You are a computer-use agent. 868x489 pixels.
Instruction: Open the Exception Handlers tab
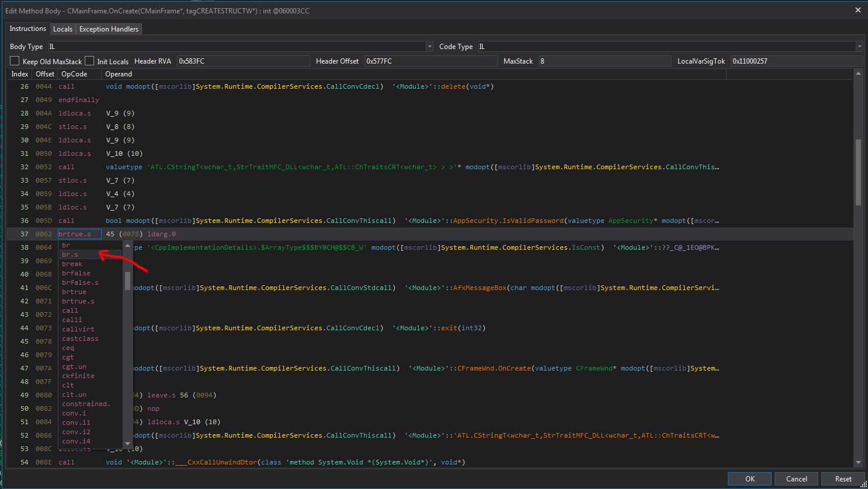pyautogui.click(x=109, y=29)
